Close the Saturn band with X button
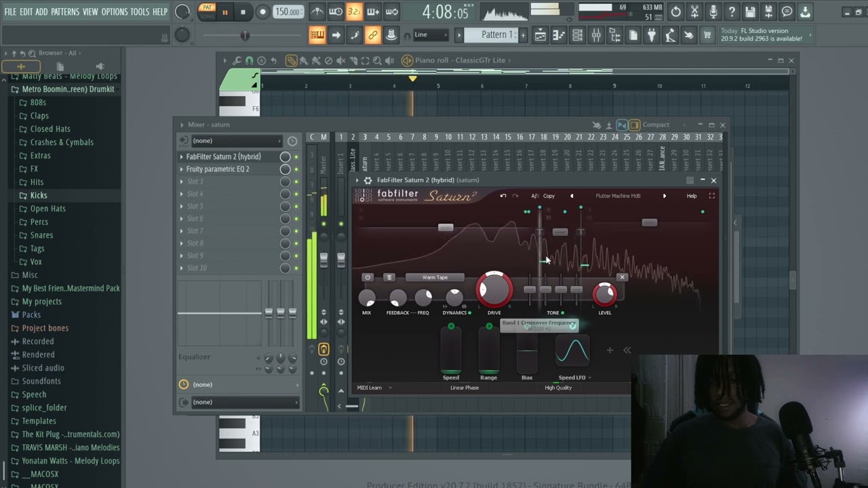868x488 pixels. click(622, 277)
